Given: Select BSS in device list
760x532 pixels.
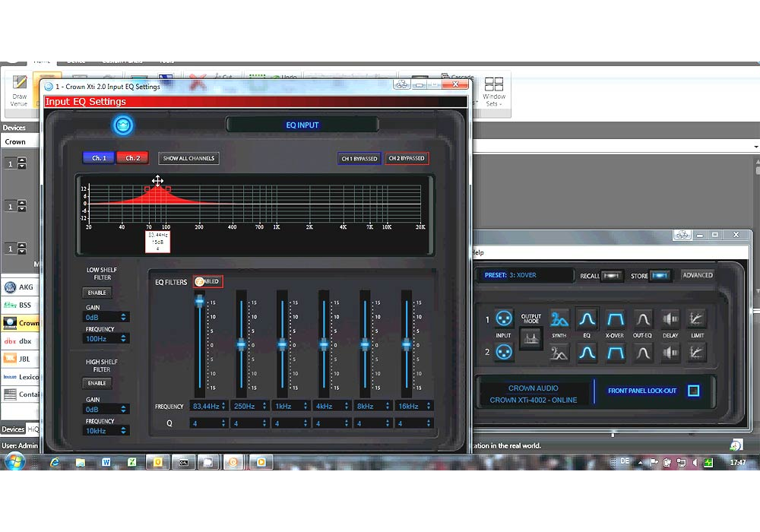Looking at the screenshot, I should (x=20, y=305).
